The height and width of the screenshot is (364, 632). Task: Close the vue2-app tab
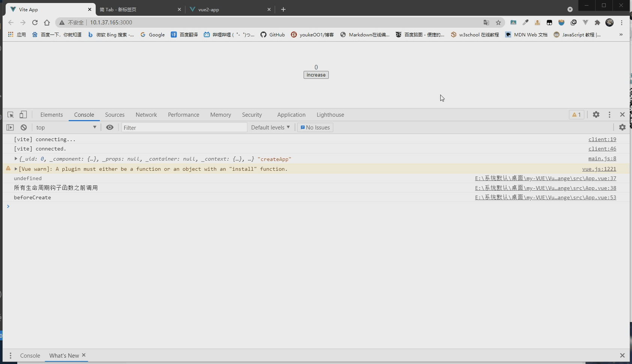(x=269, y=9)
